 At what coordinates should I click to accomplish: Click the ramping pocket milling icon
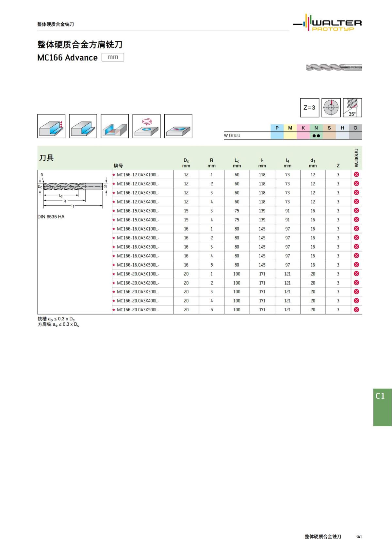click(x=178, y=126)
